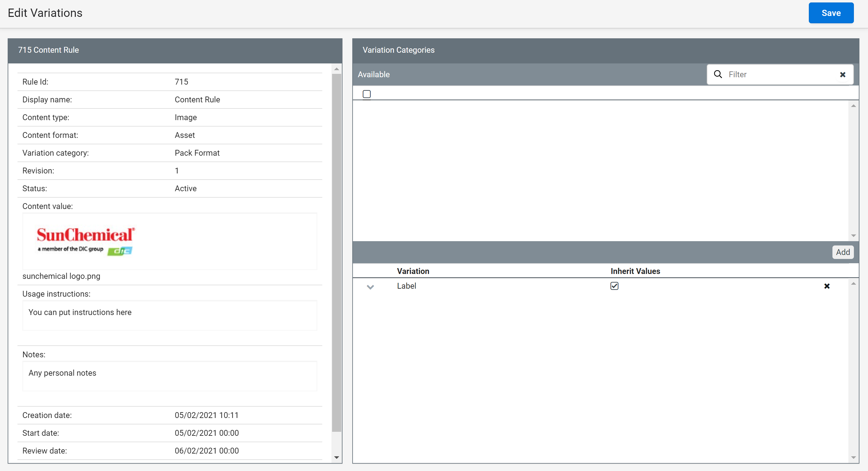
Task: Click the left panel vertical scrollbar thumb
Action: tap(336, 253)
